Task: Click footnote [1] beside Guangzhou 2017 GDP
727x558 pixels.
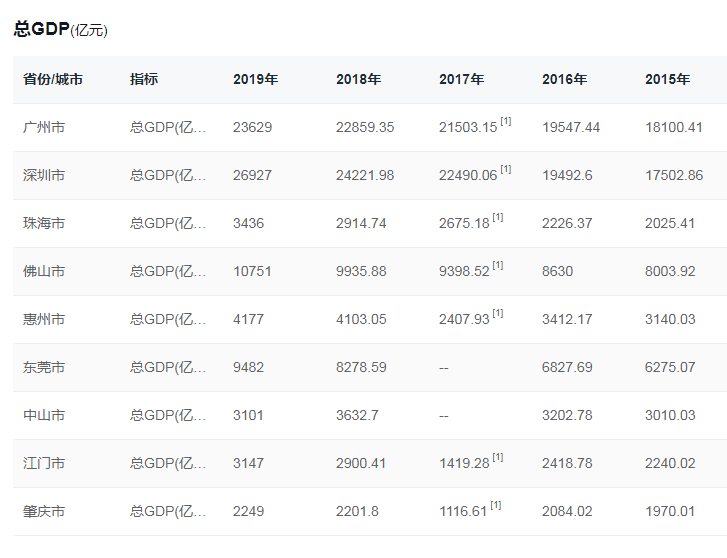Action: point(506,122)
